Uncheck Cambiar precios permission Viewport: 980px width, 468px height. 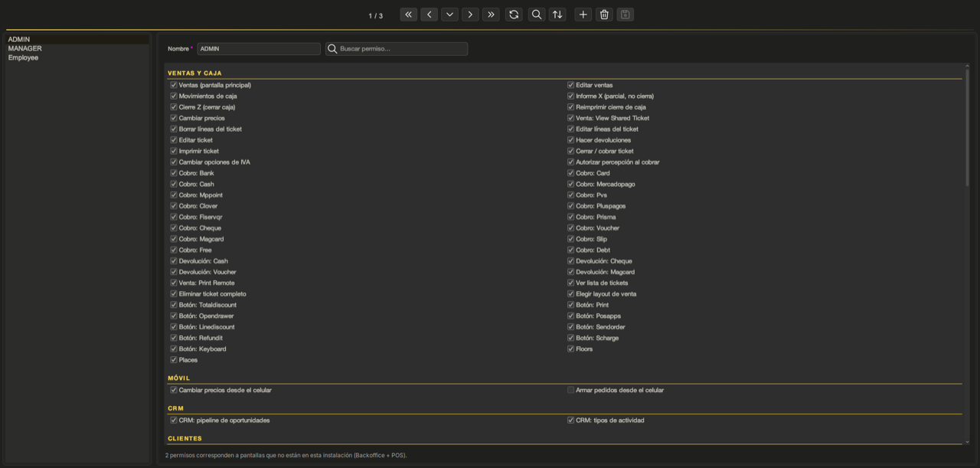click(174, 118)
